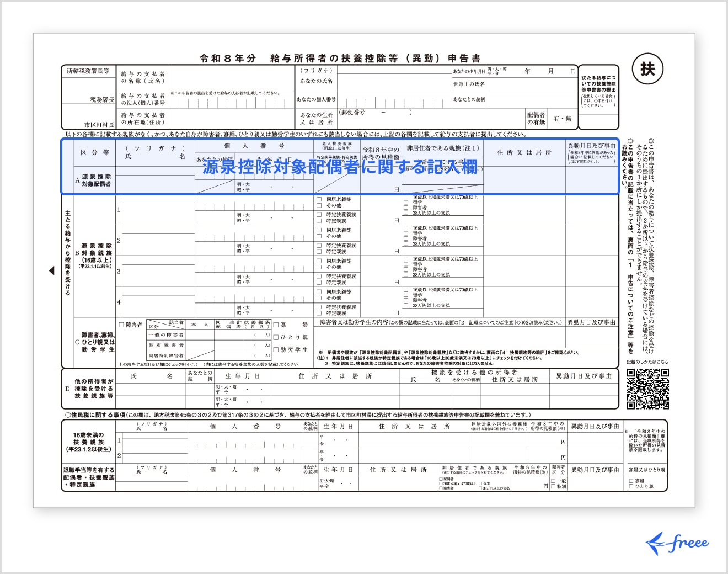728x574 pixels.
Task: Click the QR code for filling instructions
Action: point(647,389)
